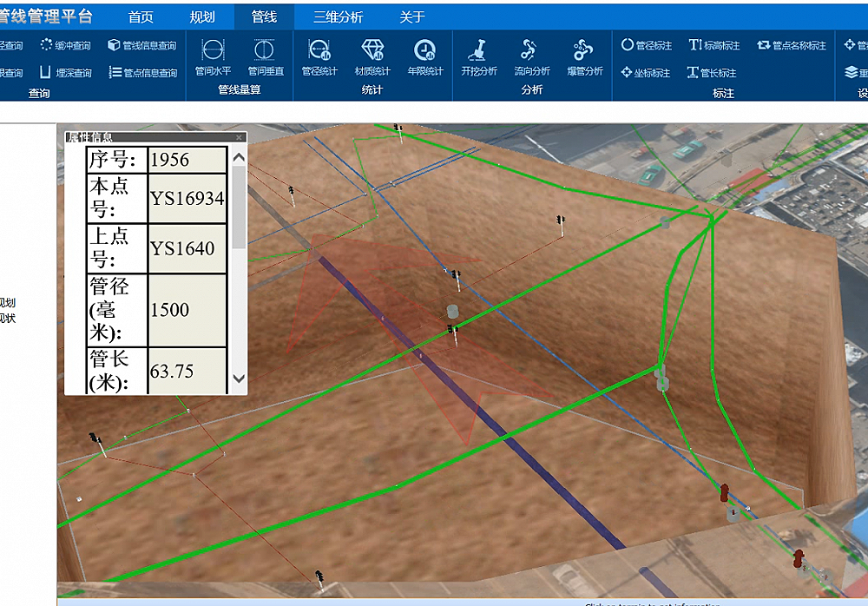
Task: Select 缓冲查询 buffer query tool
Action: click(x=66, y=45)
